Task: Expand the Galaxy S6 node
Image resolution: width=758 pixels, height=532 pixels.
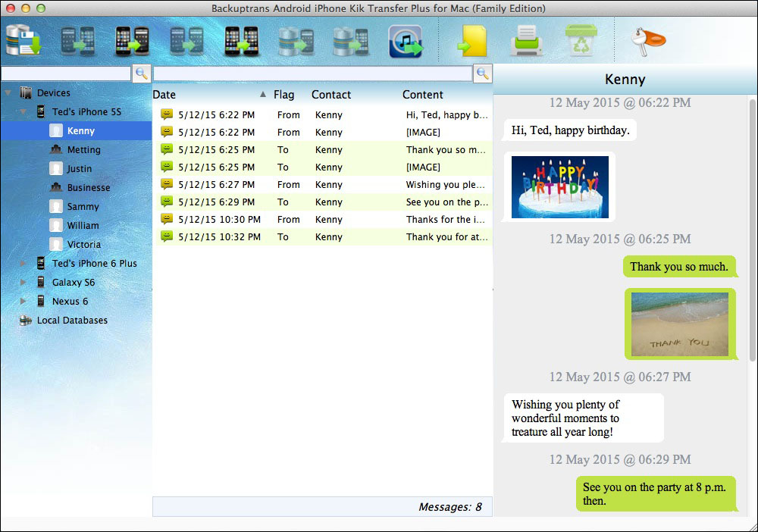Action: [23, 282]
